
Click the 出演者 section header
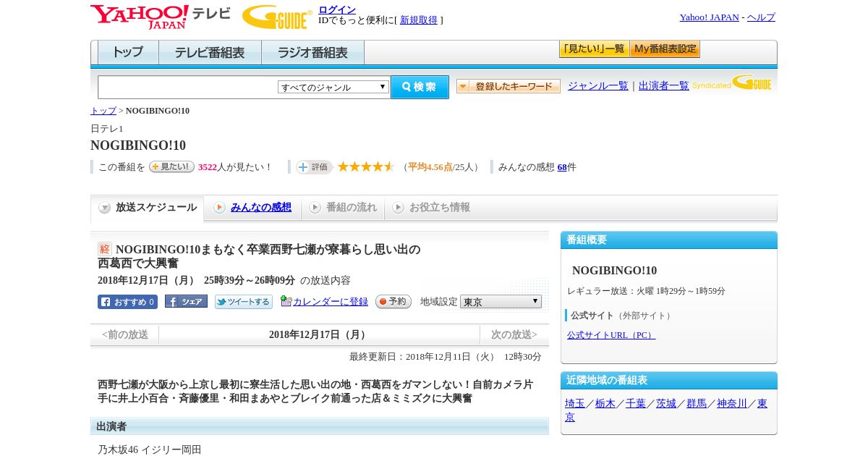(x=320, y=426)
